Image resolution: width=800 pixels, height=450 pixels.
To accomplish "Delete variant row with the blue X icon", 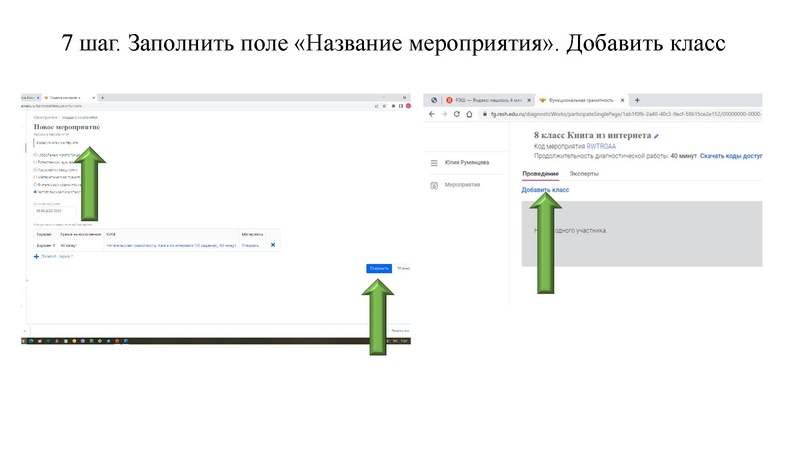I will click(x=273, y=245).
